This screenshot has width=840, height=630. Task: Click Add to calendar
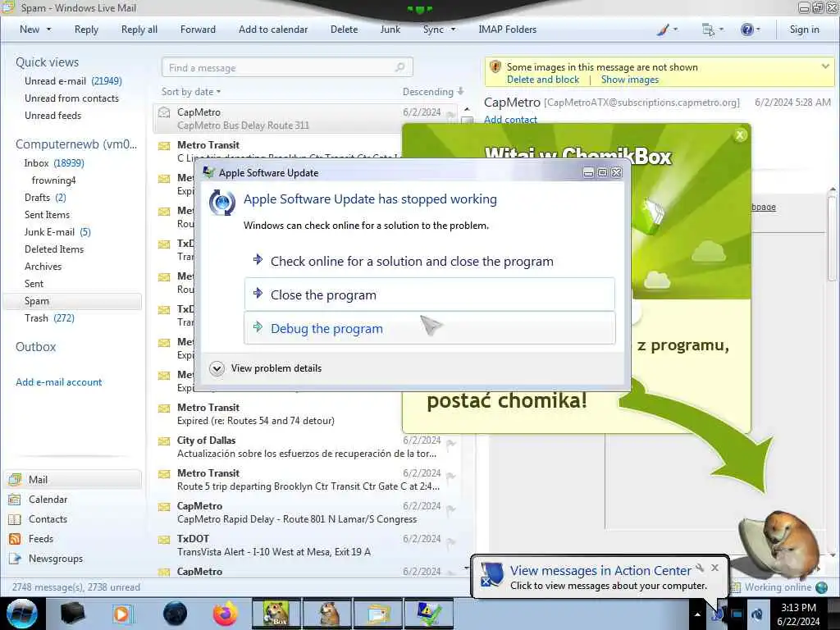click(x=273, y=30)
